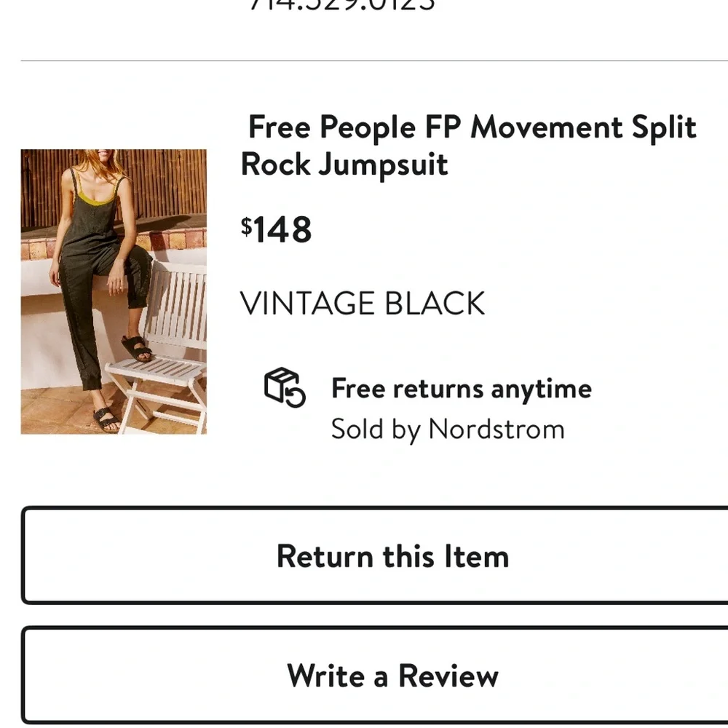Check the returns policy via the anytime label
728x728 pixels.
tap(461, 388)
